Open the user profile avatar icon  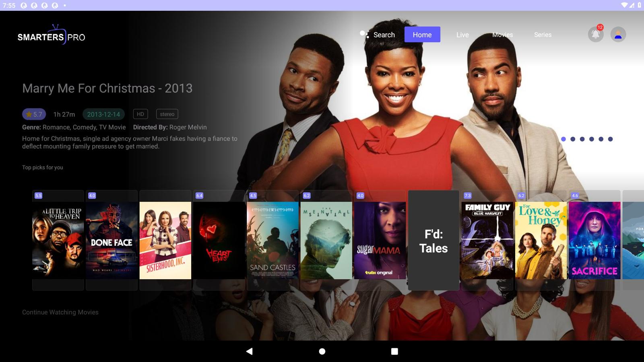618,34
